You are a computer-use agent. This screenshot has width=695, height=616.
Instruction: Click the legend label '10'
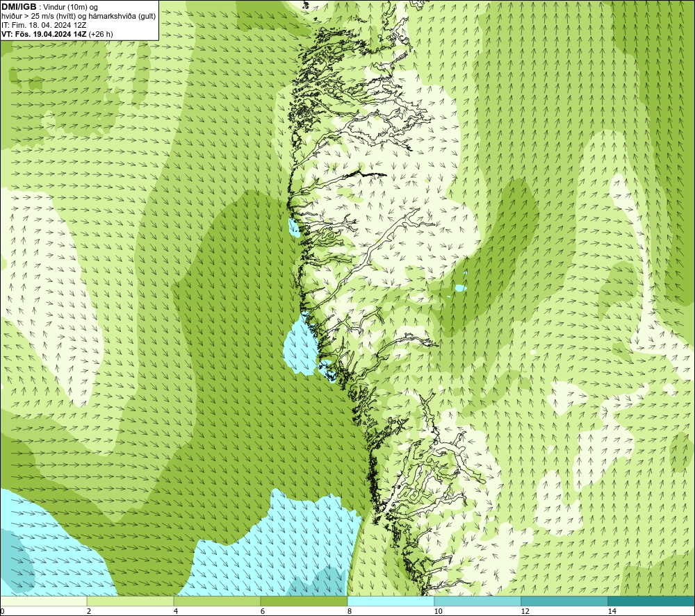[x=438, y=612]
